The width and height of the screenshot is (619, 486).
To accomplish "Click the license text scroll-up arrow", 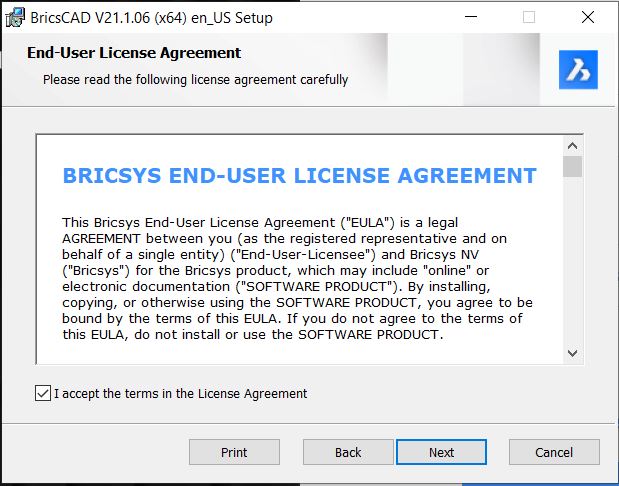I will coord(572,146).
